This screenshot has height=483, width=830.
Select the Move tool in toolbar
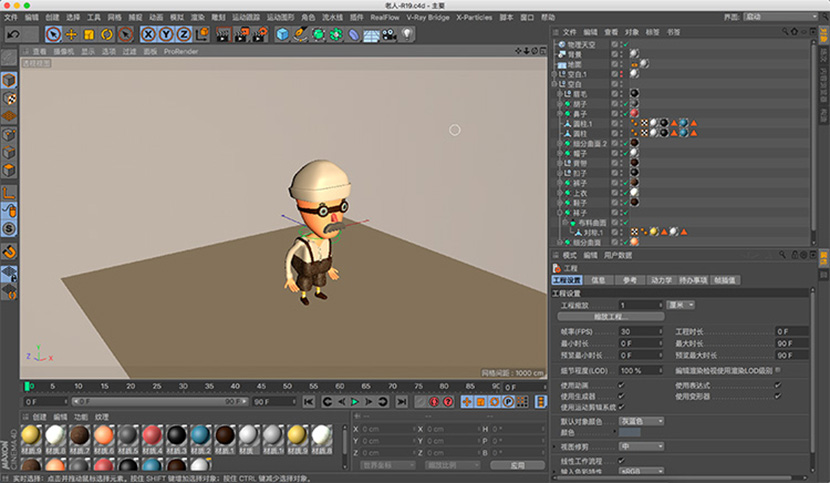pos(71,34)
